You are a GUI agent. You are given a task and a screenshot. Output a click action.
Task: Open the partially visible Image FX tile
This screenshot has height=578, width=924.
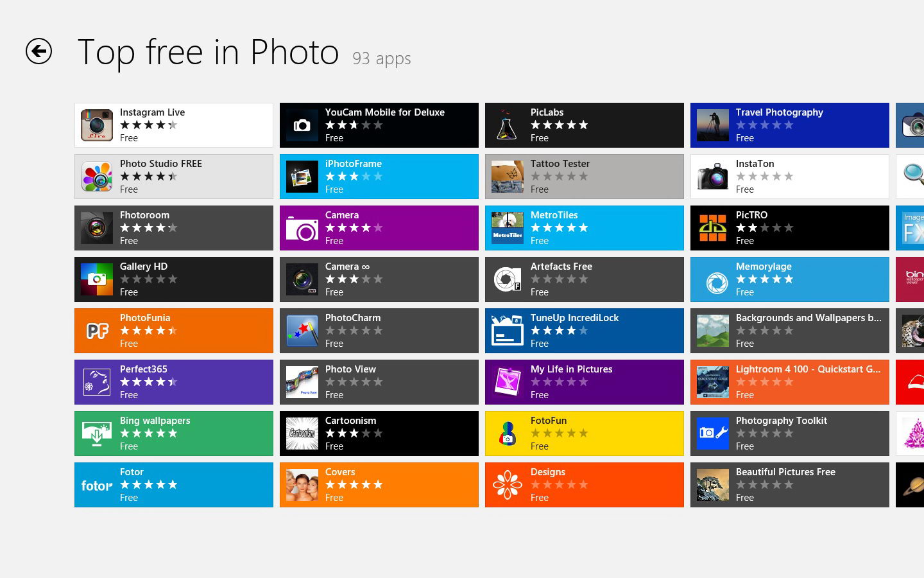[x=910, y=228]
